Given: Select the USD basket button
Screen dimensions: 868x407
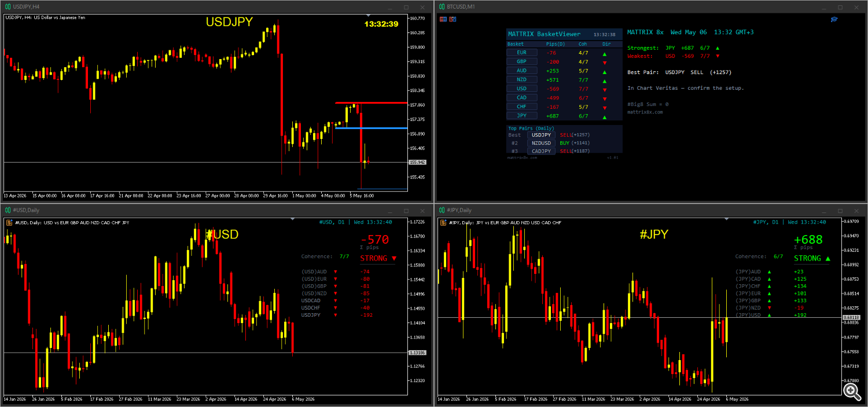Looking at the screenshot, I should 521,89.
